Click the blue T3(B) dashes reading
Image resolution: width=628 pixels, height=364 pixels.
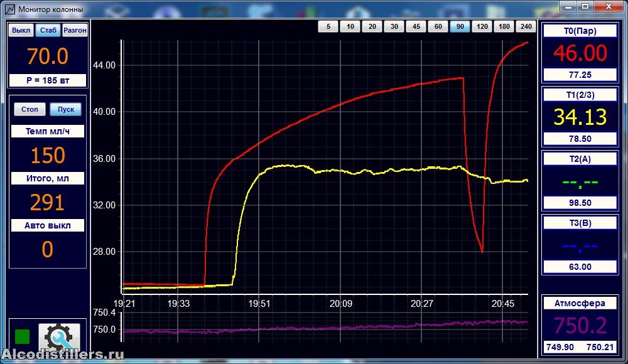[580, 247]
